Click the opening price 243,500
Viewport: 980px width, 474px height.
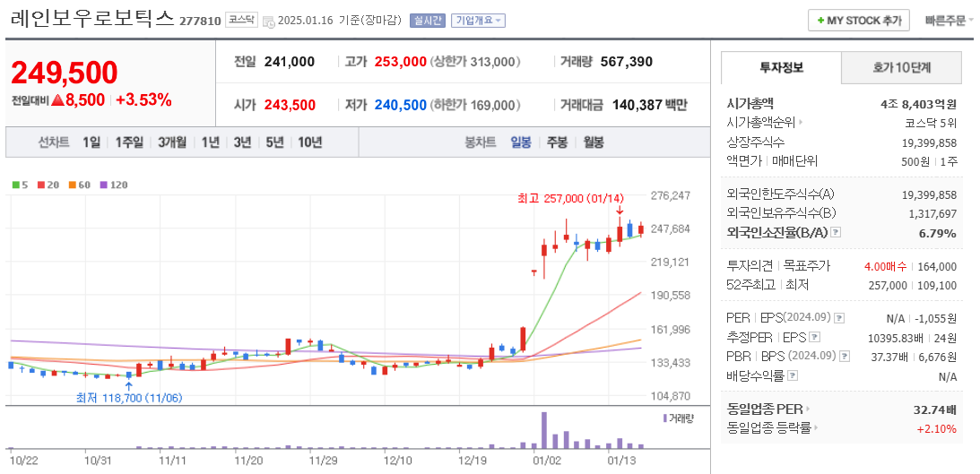(x=290, y=105)
